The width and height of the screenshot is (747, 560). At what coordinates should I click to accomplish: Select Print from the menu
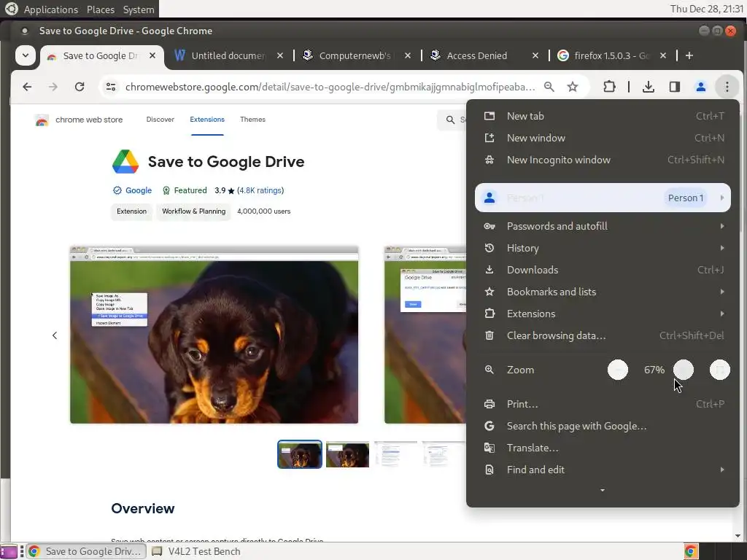(x=603, y=404)
